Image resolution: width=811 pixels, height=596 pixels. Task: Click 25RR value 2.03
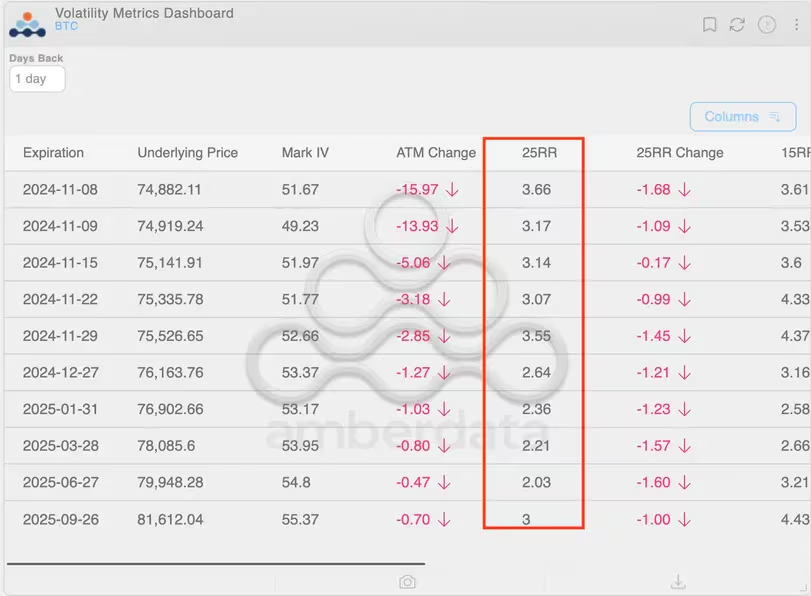click(536, 483)
